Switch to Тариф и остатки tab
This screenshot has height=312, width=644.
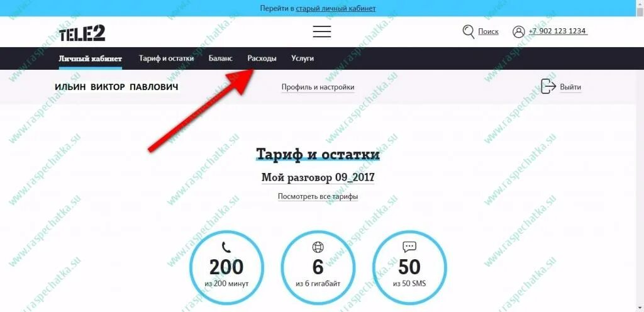(x=166, y=58)
